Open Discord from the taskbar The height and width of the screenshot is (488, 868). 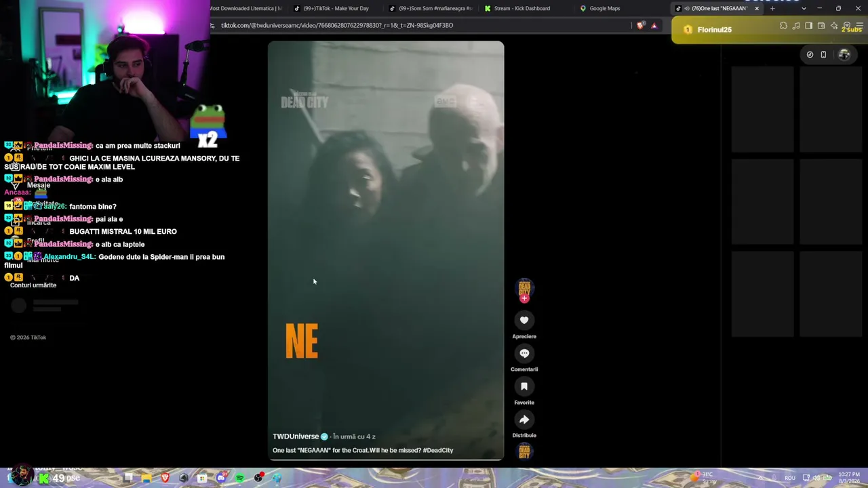[221, 478]
